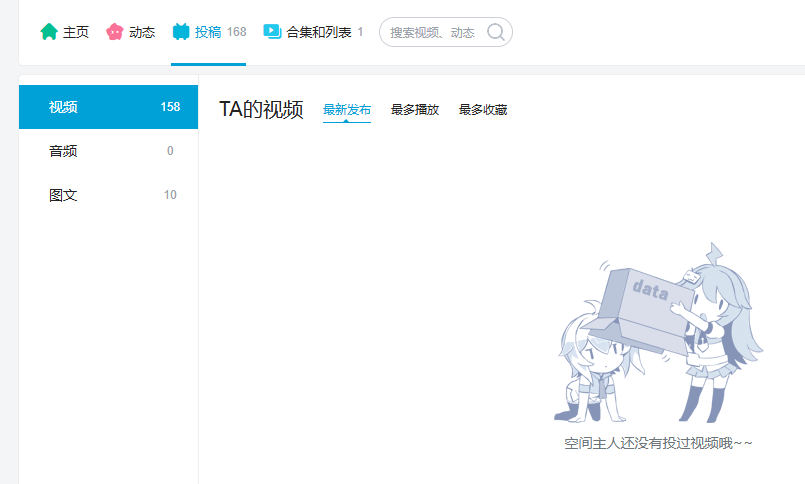This screenshot has height=484, width=805.
Task: Click the 168 count beside 投稿
Action: (x=236, y=32)
